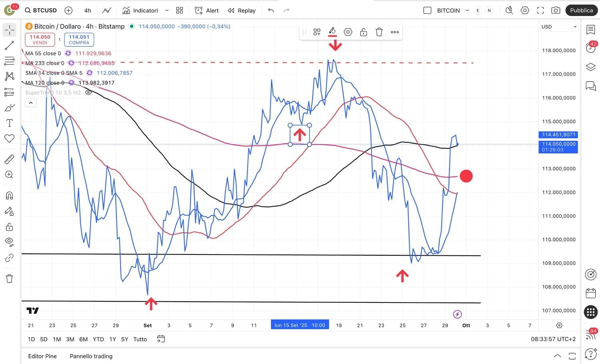Open the apps grid in right sidebar
The width and height of the screenshot is (600, 364).
[591, 312]
